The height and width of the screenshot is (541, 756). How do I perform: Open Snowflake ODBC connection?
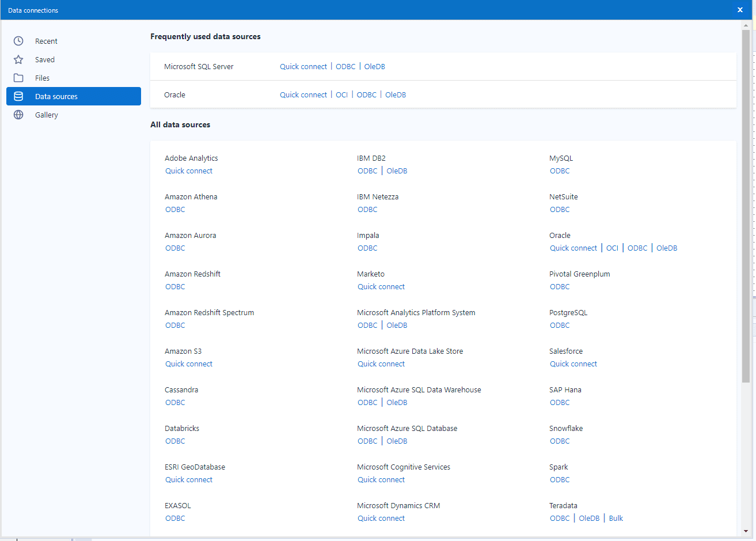(x=559, y=441)
